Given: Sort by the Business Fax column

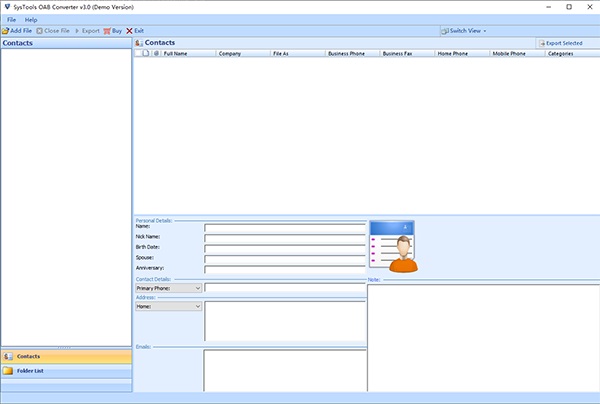Looking at the screenshot, I should [407, 54].
